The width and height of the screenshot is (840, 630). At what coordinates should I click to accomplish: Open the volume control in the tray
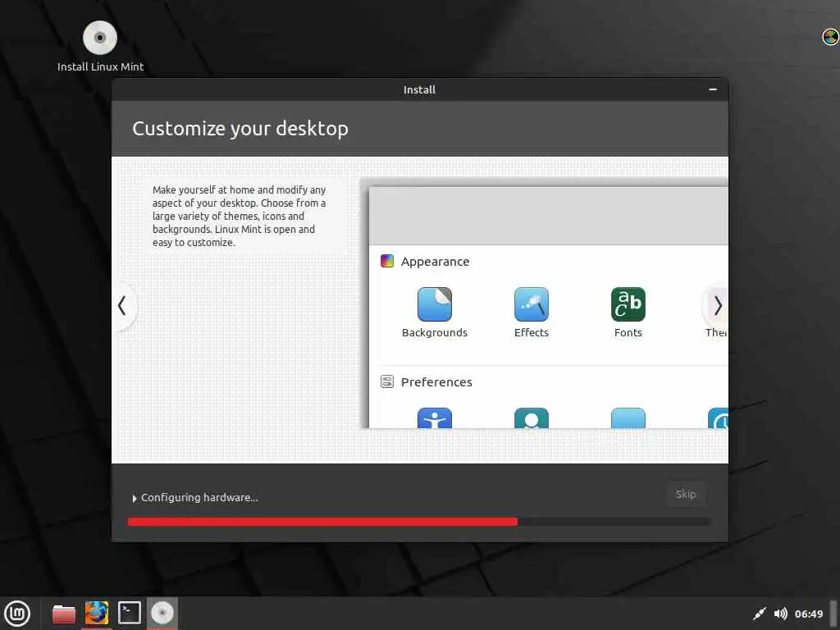coord(781,614)
